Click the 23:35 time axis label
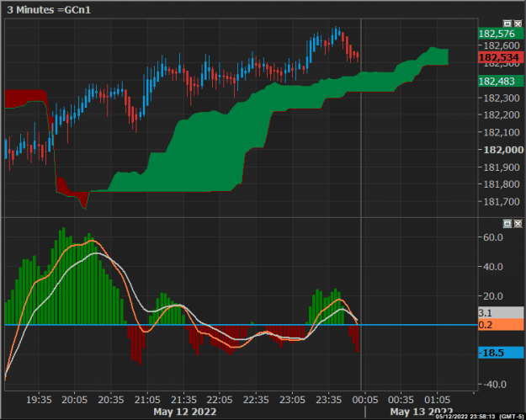Viewport: 526px width, 420px height. point(328,400)
